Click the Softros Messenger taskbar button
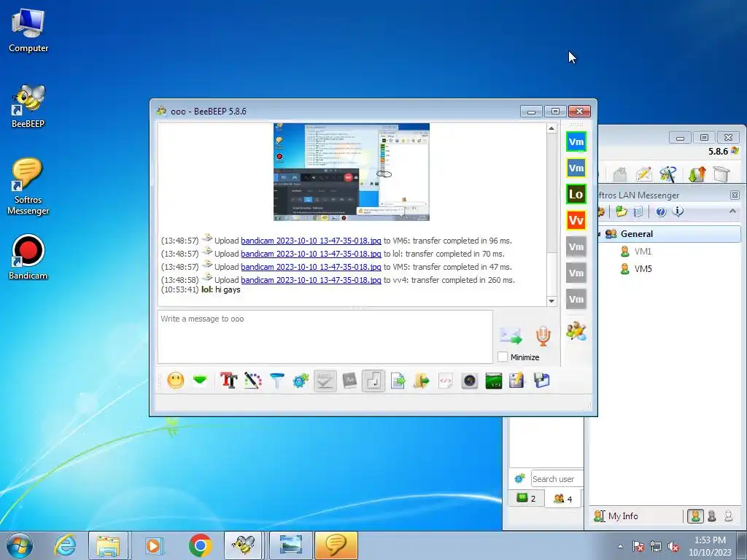 tap(336, 545)
